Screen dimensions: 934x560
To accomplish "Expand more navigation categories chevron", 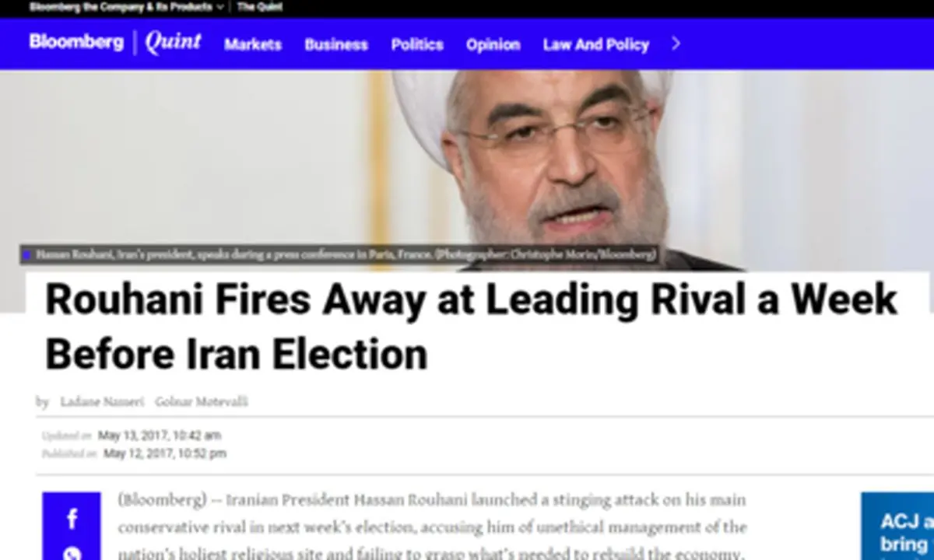I will click(x=676, y=44).
